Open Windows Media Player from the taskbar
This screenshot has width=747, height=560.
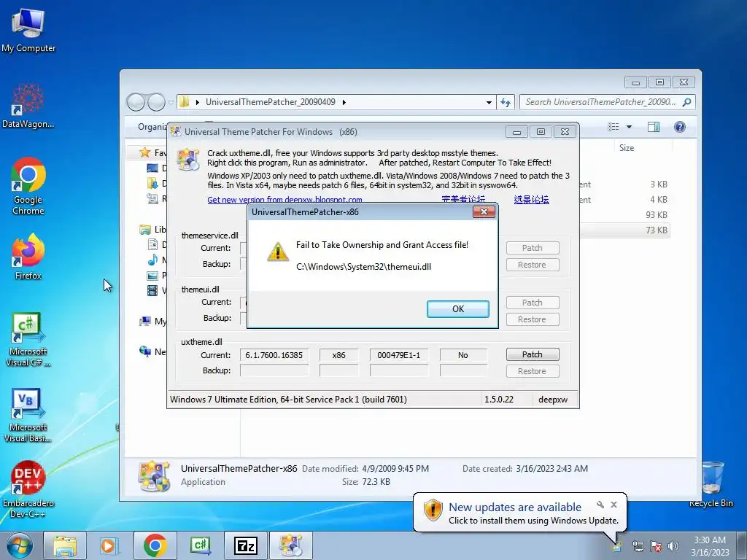click(x=109, y=545)
